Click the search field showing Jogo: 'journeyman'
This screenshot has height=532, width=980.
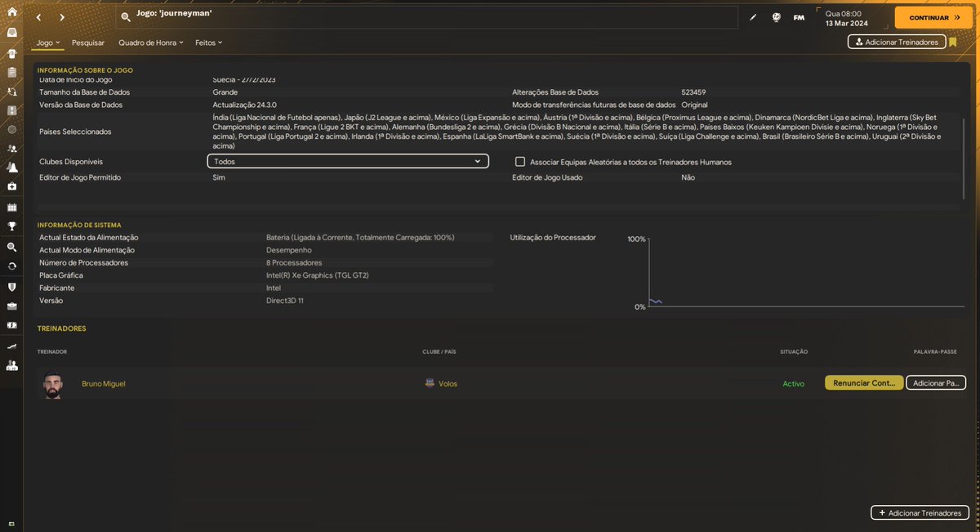pyautogui.click(x=426, y=17)
